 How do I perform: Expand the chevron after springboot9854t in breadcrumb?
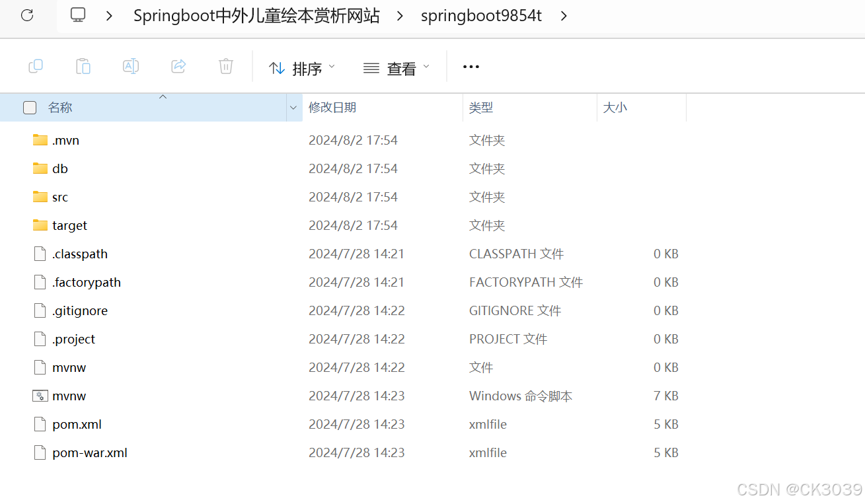pos(564,15)
